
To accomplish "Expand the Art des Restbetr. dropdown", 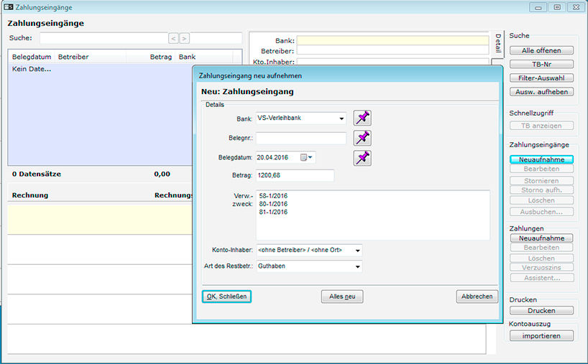I will tap(357, 266).
